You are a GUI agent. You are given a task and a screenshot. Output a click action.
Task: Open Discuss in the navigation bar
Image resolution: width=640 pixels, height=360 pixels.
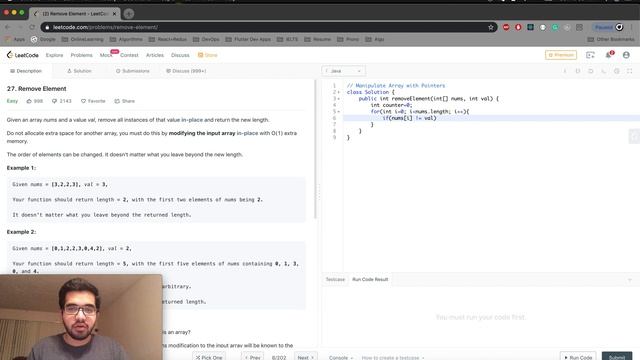pos(180,55)
